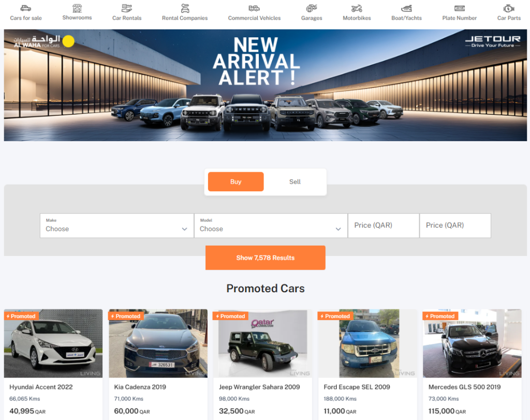Click the Car Parts engine icon

tap(509, 8)
